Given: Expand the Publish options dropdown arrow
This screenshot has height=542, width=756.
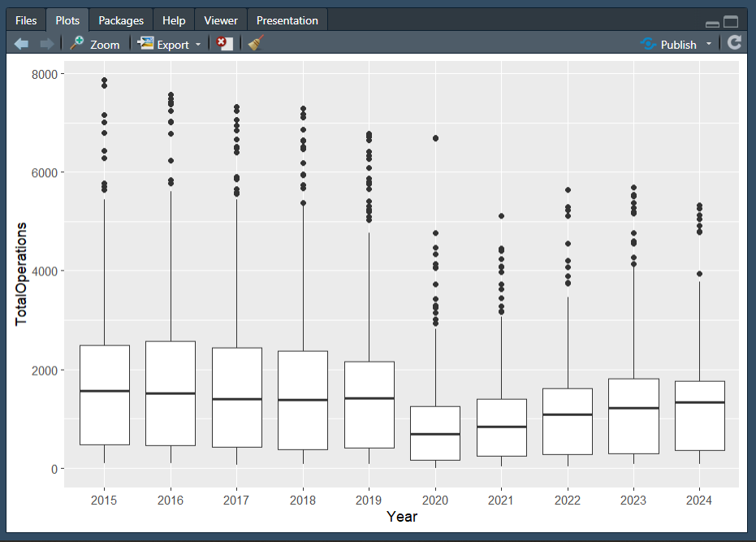Looking at the screenshot, I should tap(709, 44).
